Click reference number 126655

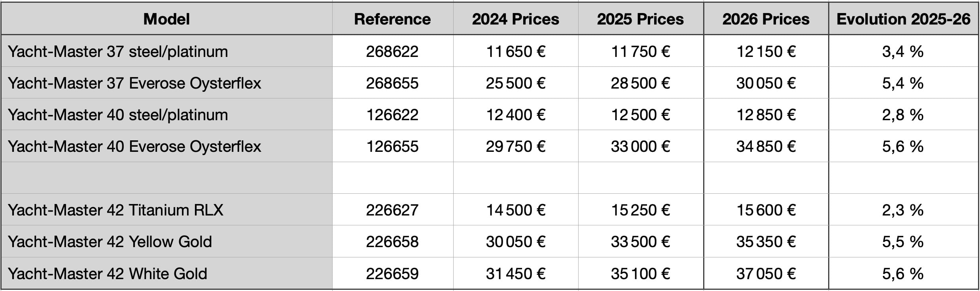(x=392, y=146)
